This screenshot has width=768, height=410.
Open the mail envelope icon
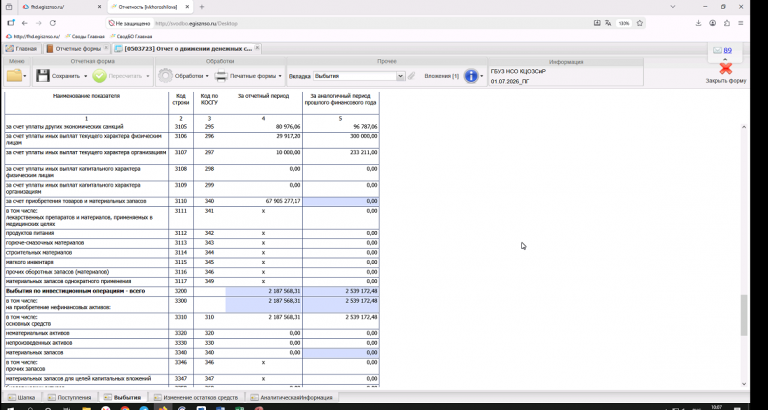pos(717,50)
